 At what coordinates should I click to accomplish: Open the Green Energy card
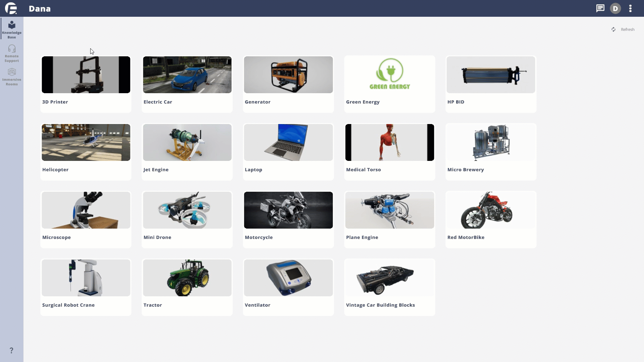[390, 84]
